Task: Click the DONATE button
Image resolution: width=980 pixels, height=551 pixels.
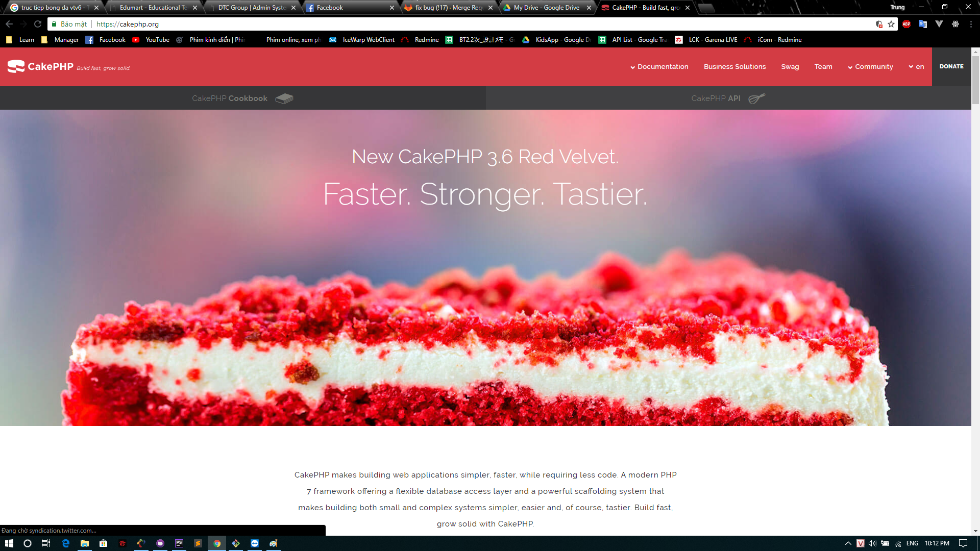Action: tap(951, 66)
